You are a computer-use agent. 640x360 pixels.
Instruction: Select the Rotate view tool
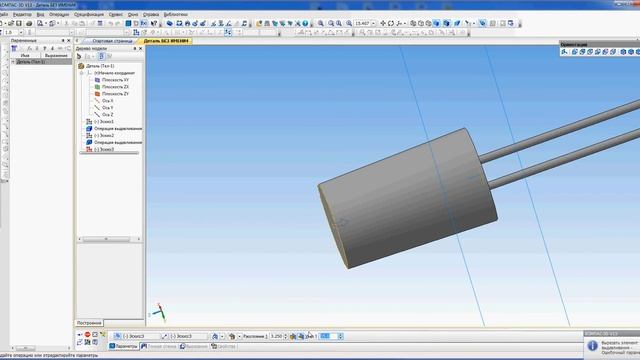391,23
